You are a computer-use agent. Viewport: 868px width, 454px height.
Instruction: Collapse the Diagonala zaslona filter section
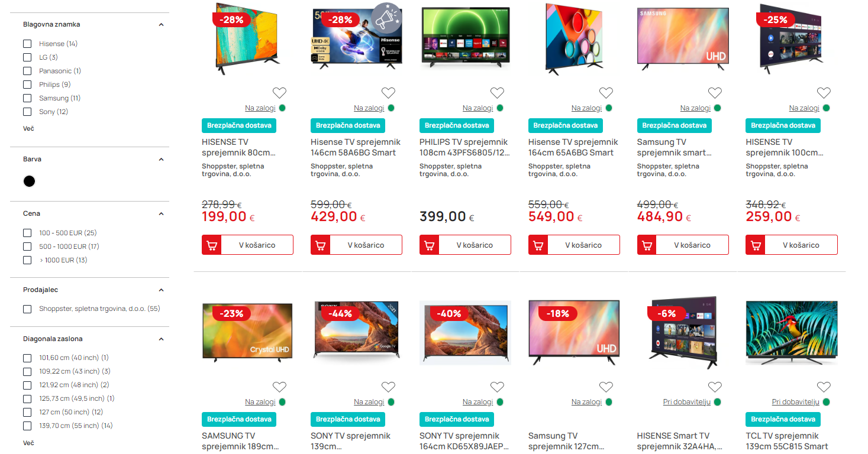[161, 339]
